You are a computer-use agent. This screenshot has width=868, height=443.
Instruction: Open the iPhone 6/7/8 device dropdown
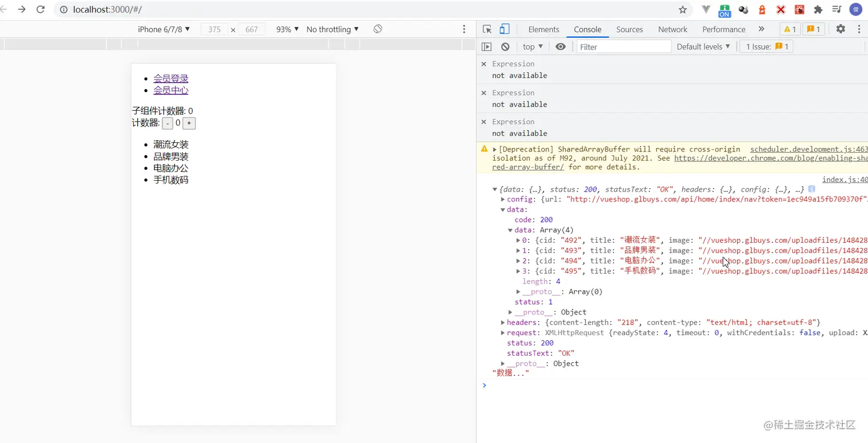coord(164,29)
